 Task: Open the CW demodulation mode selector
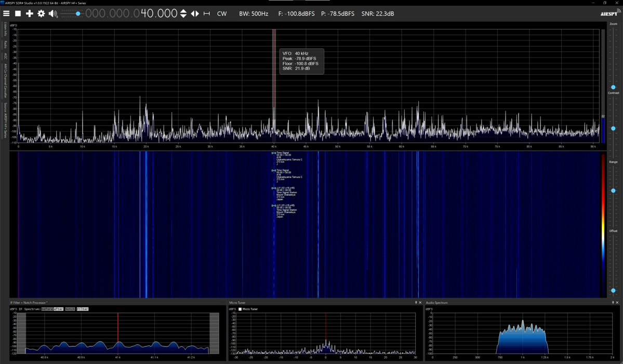(222, 14)
